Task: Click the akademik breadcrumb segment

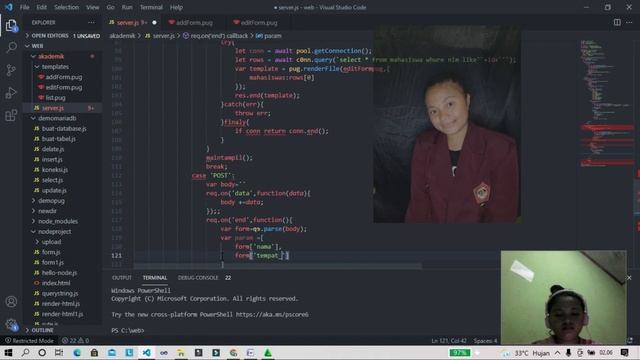Action: pos(122,36)
